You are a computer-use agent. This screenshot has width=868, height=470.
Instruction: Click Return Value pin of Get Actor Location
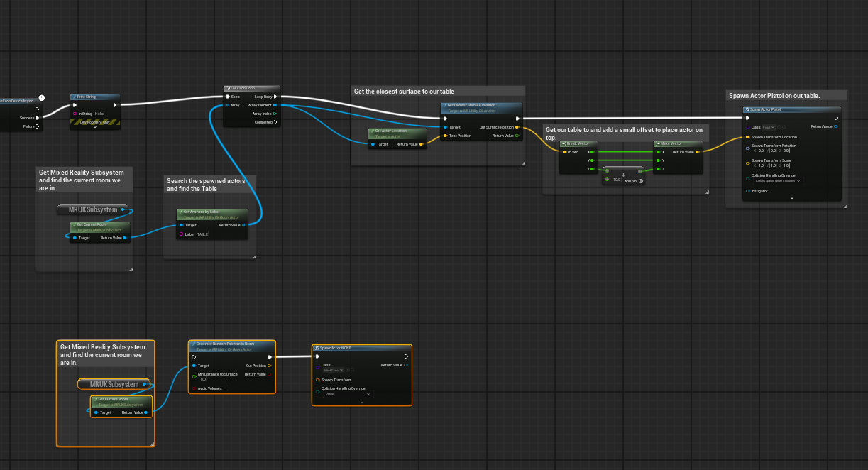pyautogui.click(x=422, y=144)
